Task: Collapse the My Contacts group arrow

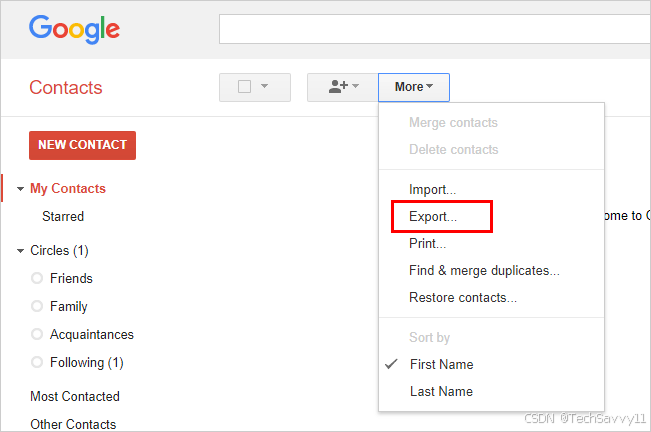Action: [x=20, y=189]
